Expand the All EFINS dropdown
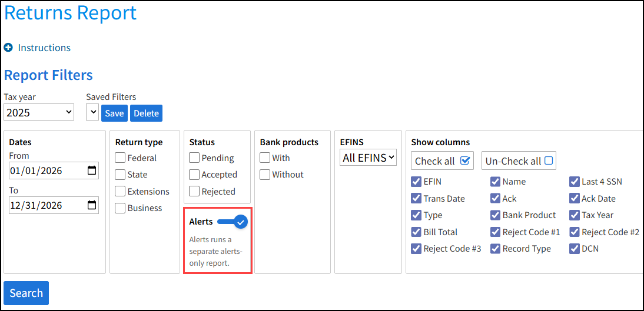This screenshot has height=311, width=644. coord(369,158)
